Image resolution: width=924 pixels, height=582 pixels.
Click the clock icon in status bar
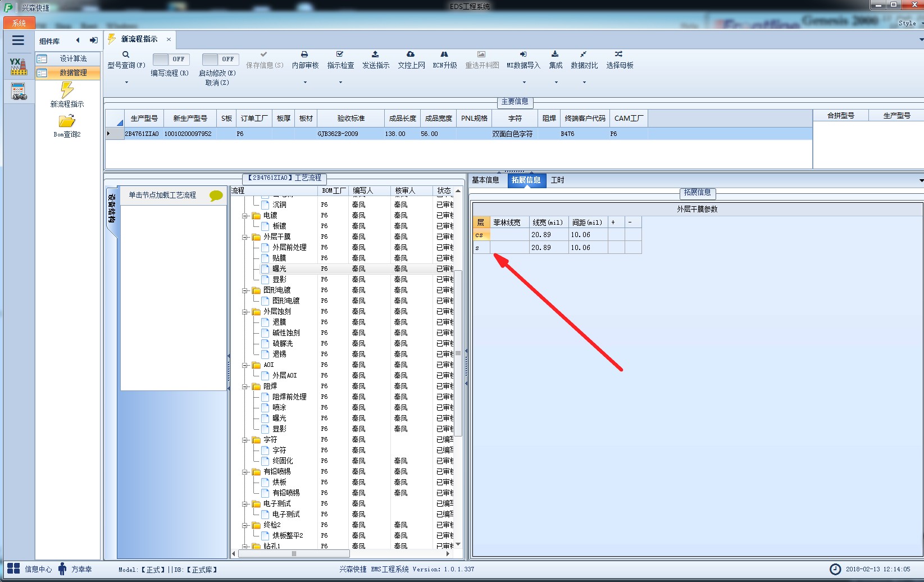click(x=835, y=569)
